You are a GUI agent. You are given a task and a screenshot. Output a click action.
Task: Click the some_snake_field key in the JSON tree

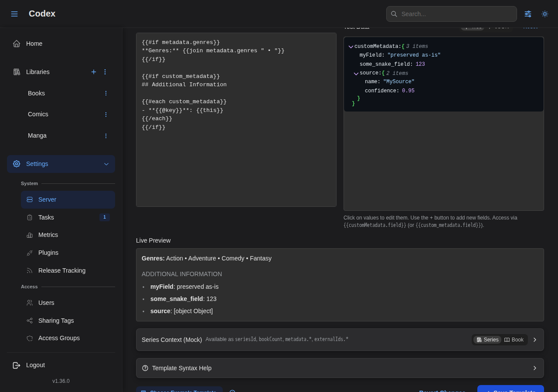[384, 64]
